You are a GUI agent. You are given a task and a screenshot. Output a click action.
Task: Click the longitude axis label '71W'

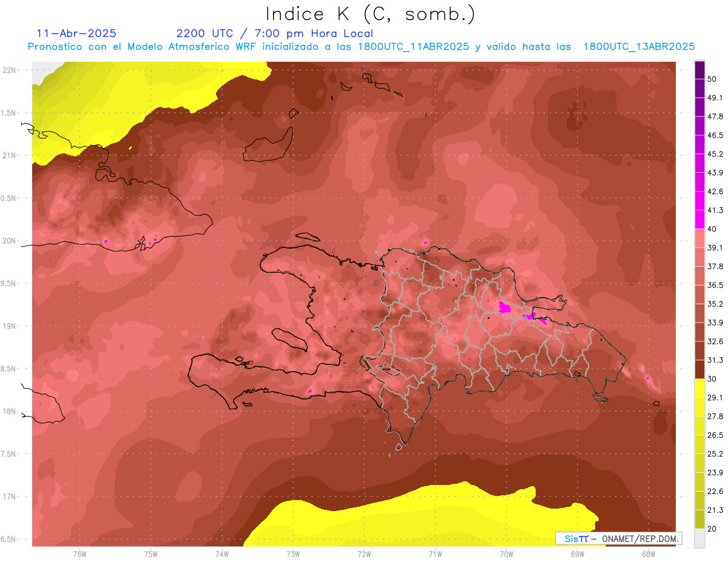tap(435, 554)
